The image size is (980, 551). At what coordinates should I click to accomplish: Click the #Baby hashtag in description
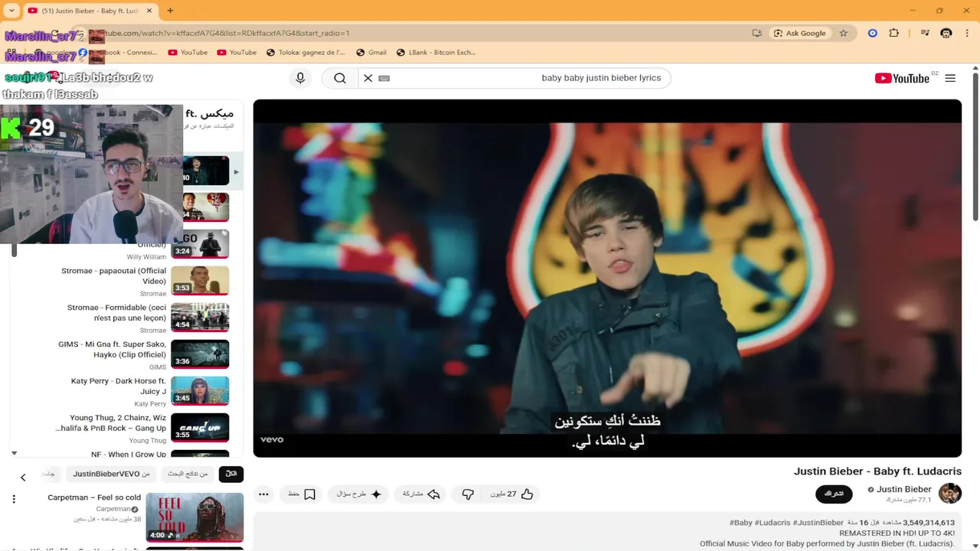741,523
